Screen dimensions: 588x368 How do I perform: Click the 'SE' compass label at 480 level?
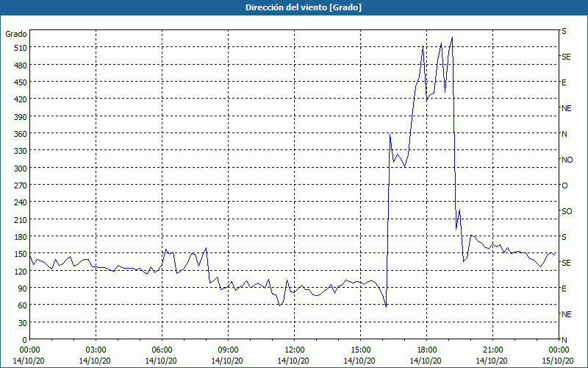566,57
